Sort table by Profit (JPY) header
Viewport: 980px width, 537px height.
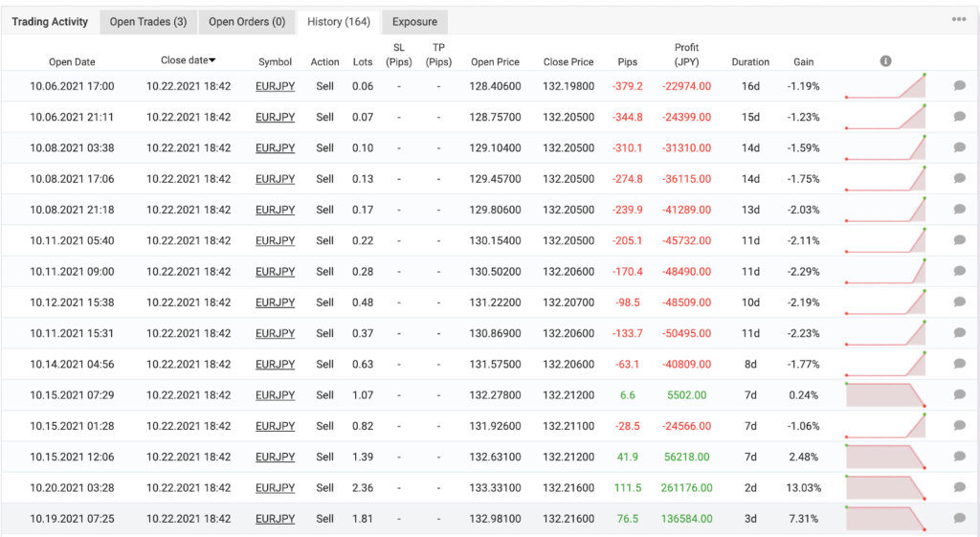686,55
